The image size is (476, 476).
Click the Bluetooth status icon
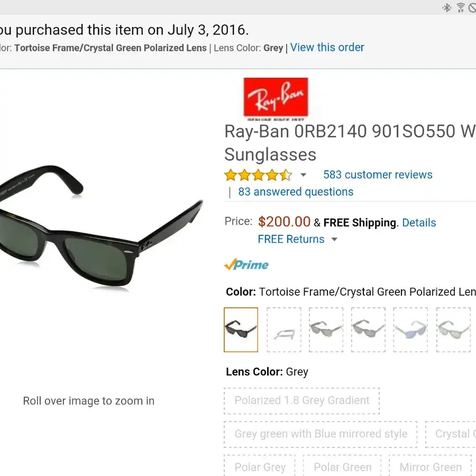point(446,7)
